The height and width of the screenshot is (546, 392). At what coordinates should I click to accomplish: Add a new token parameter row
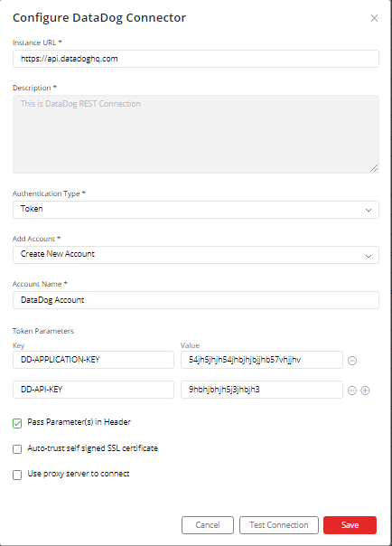coord(365,391)
